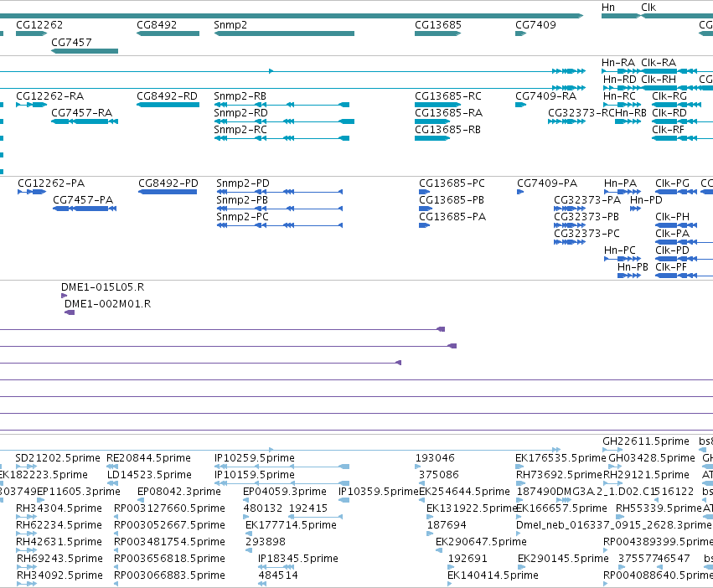Click the Hn-PB protein label
This screenshot has width=713, height=588.
tap(633, 267)
